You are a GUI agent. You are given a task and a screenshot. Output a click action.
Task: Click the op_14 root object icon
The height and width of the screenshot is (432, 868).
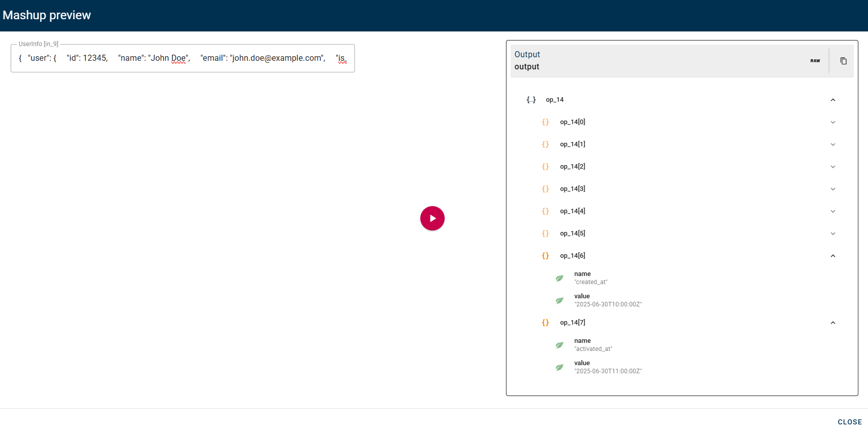coord(531,100)
